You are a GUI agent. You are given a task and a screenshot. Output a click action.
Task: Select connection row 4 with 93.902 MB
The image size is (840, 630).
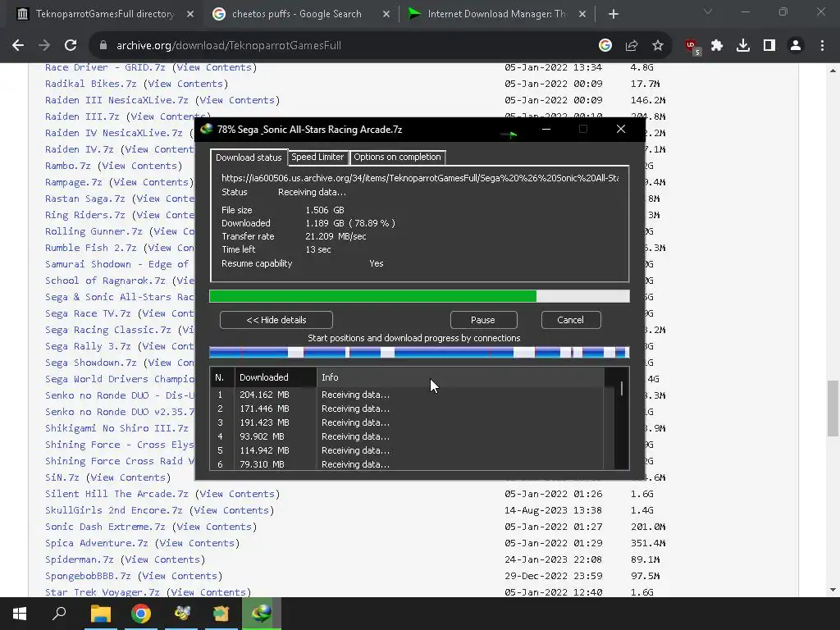click(x=407, y=436)
